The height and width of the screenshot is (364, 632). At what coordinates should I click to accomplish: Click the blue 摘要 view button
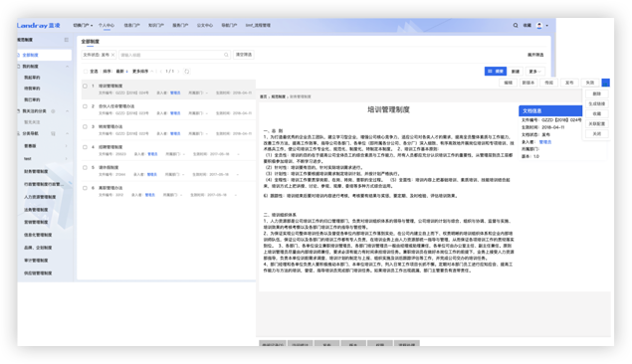tap(496, 72)
